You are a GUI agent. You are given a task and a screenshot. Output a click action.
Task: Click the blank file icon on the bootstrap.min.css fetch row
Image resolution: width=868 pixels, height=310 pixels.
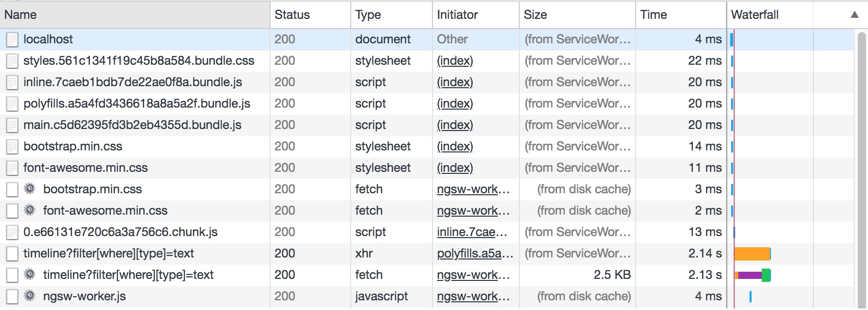12,190
